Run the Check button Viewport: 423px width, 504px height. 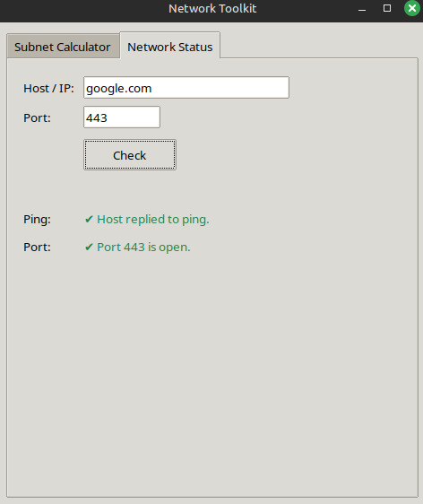pos(130,154)
